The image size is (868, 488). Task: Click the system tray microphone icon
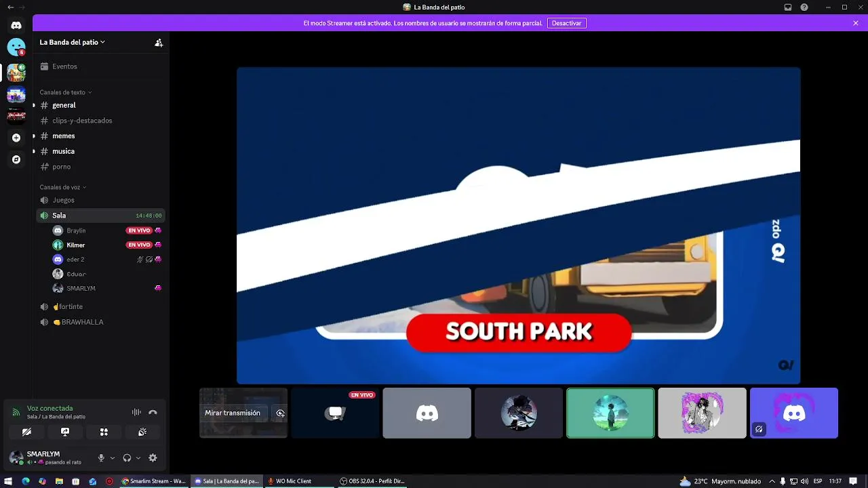tap(783, 481)
